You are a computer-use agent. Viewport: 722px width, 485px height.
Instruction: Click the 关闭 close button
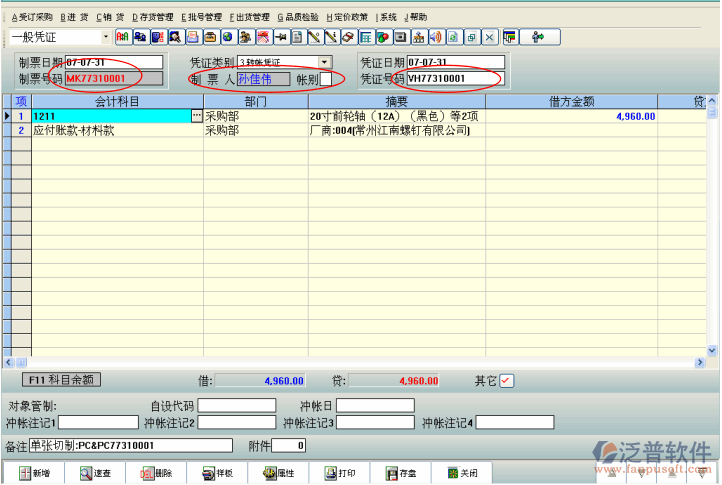(462, 473)
